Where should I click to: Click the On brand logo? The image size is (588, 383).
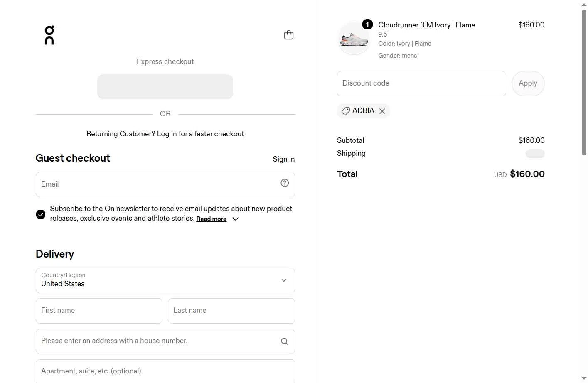click(49, 35)
